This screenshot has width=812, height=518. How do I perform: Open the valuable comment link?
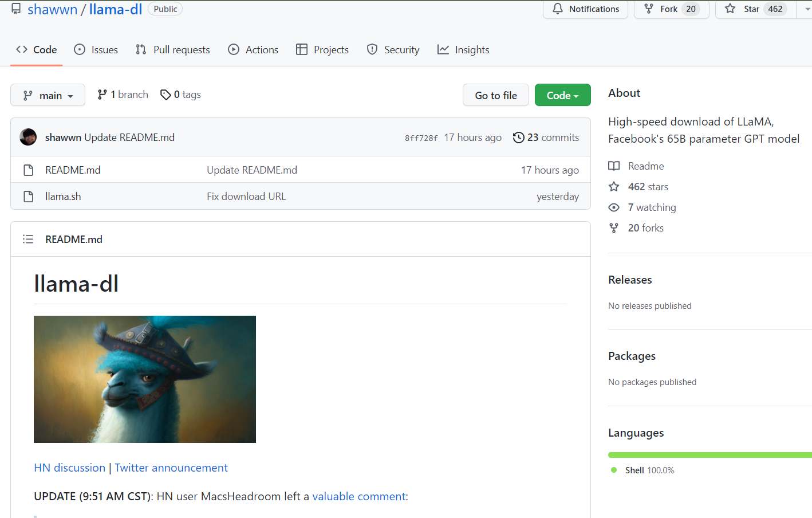tap(358, 496)
